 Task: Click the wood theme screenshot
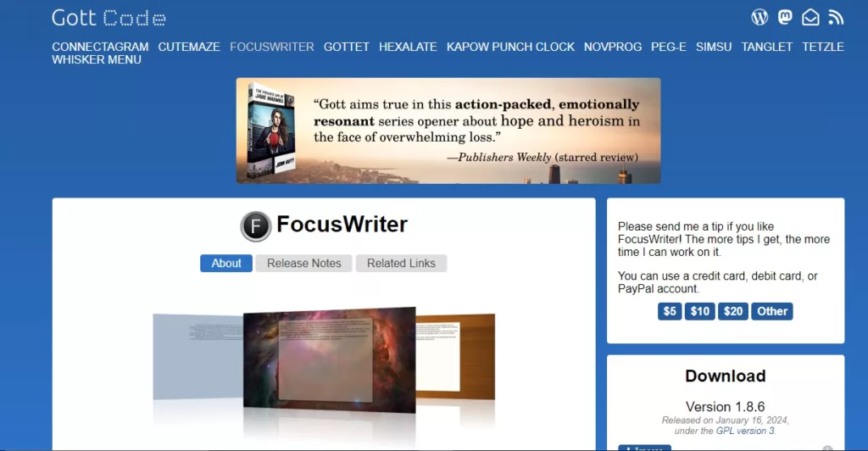pos(455,356)
